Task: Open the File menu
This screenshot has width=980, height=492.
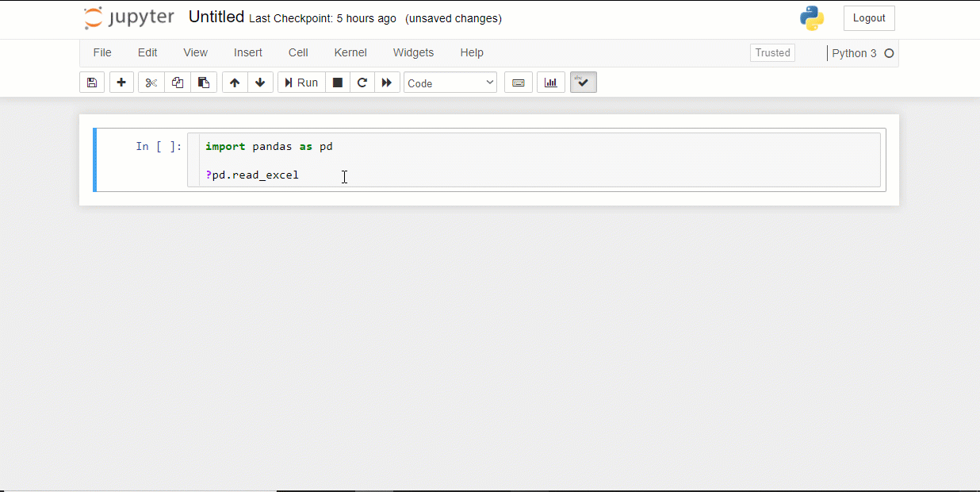Action: 102,52
